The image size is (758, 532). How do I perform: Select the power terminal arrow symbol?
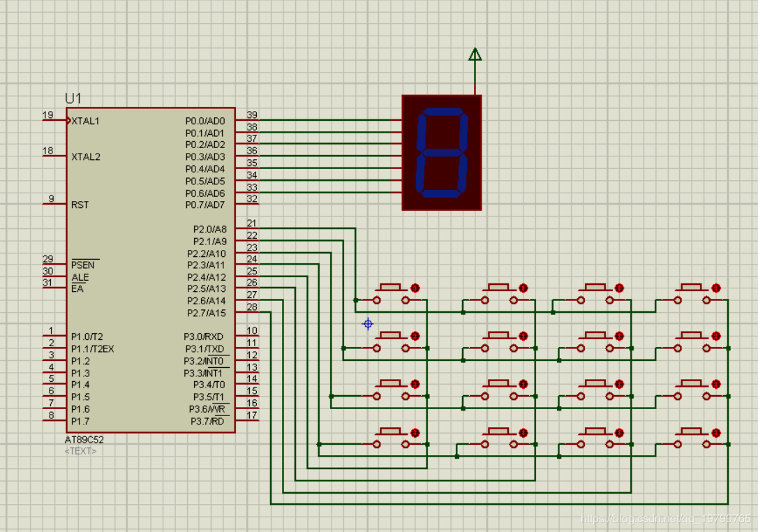pyautogui.click(x=475, y=54)
